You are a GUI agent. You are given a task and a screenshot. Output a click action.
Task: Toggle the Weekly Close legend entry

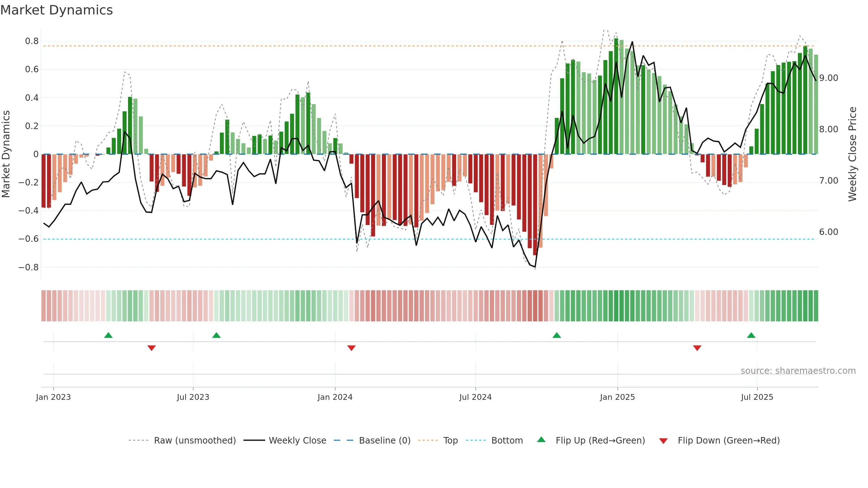click(x=285, y=440)
